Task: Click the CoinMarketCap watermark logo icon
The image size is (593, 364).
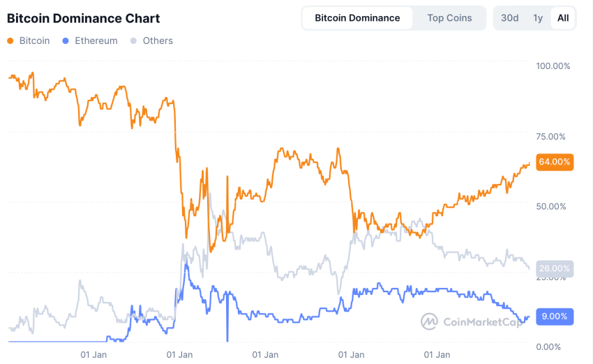Action: 429,321
